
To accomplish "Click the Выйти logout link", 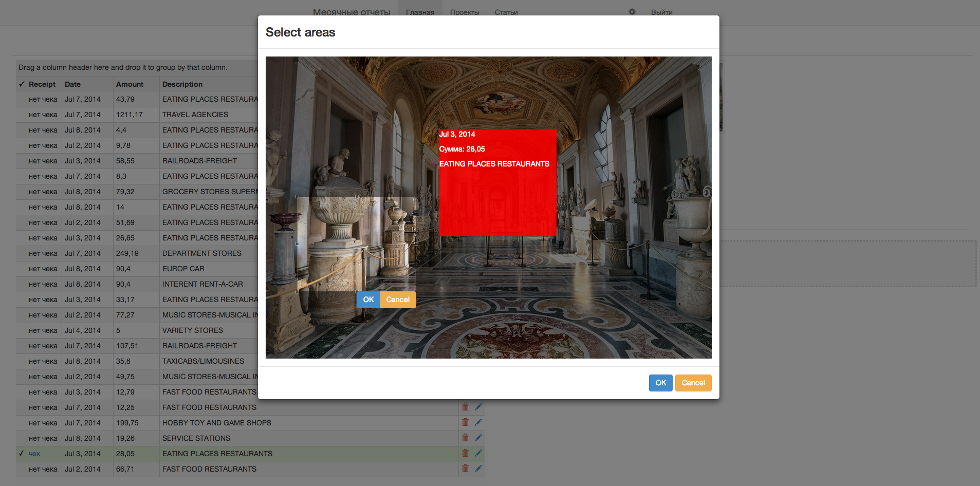I will tap(662, 12).
